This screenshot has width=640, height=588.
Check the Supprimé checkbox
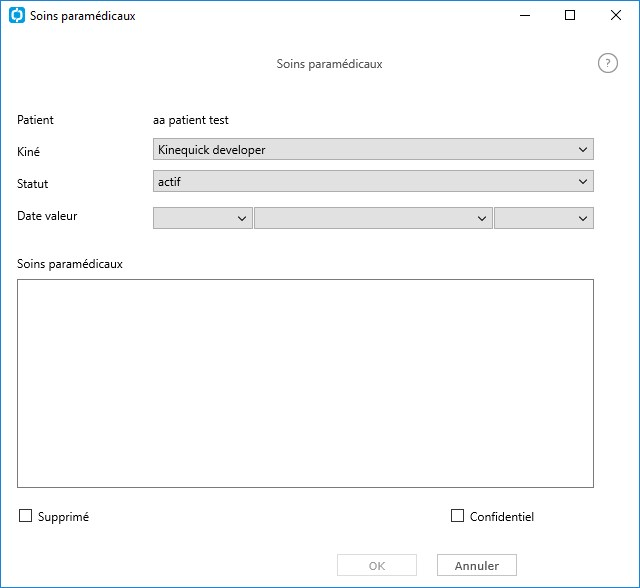click(x=25, y=516)
